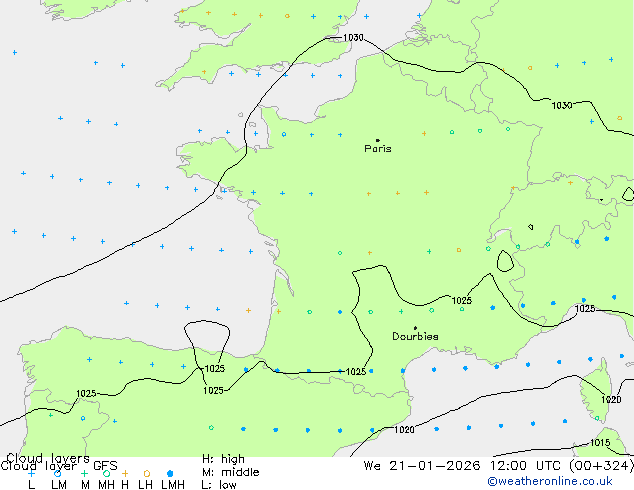
Task: Click the MH legend abbreviation text
Action: [x=106, y=485]
